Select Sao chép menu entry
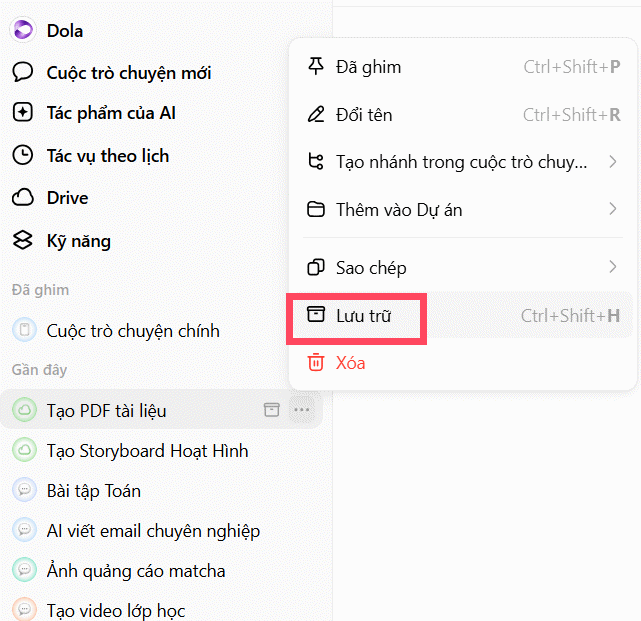641x621 pixels. coord(464,267)
